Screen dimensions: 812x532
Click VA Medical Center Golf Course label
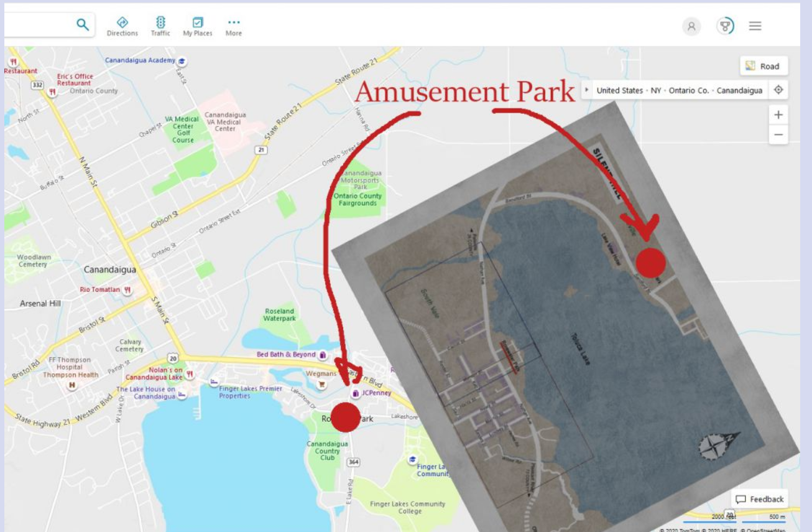click(x=182, y=129)
